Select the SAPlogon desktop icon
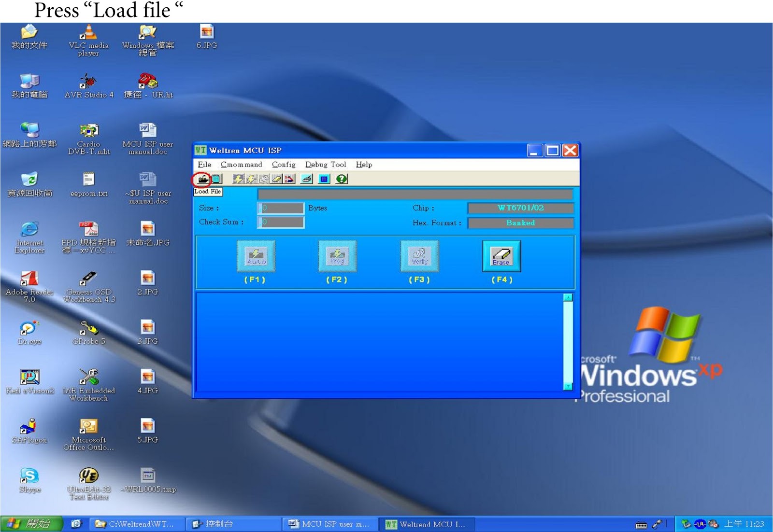773x532 pixels. (29, 431)
